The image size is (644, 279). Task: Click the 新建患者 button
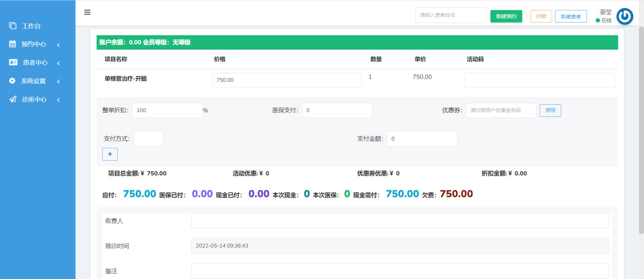pos(571,16)
